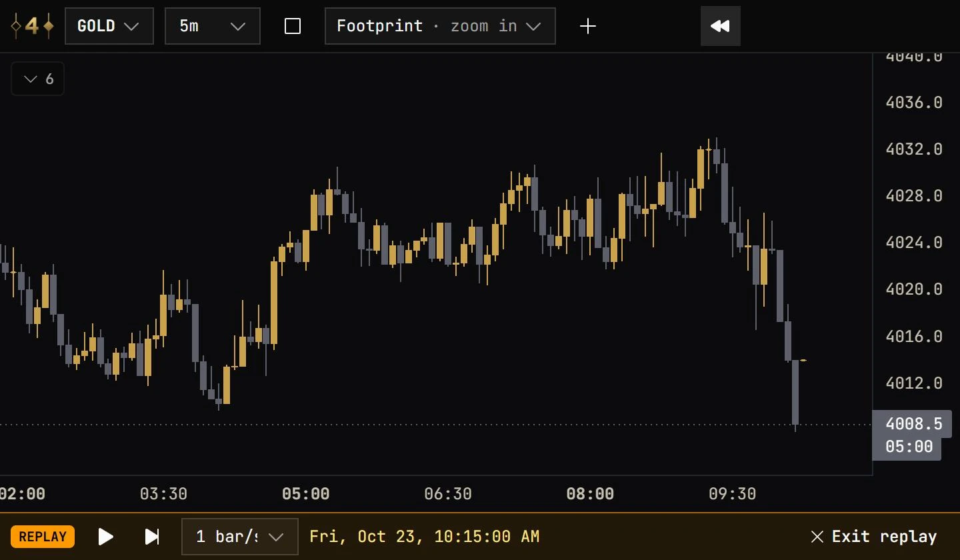Click the 4032.0 price axis label
The height and width of the screenshot is (560, 960).
[x=914, y=149]
